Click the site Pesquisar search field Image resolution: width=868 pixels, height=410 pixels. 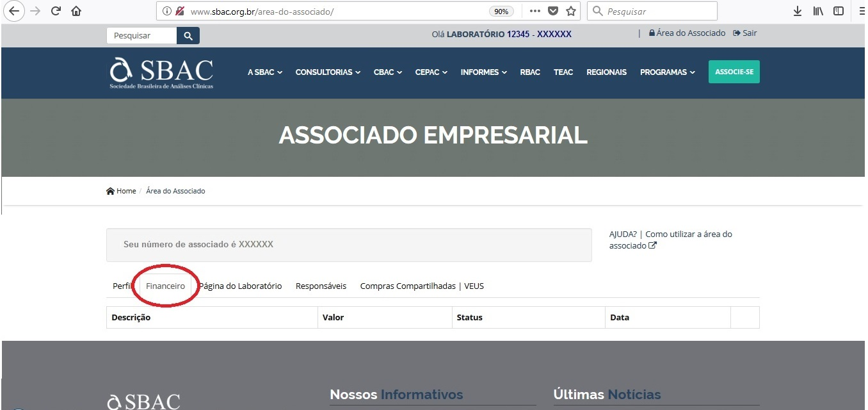[141, 36]
